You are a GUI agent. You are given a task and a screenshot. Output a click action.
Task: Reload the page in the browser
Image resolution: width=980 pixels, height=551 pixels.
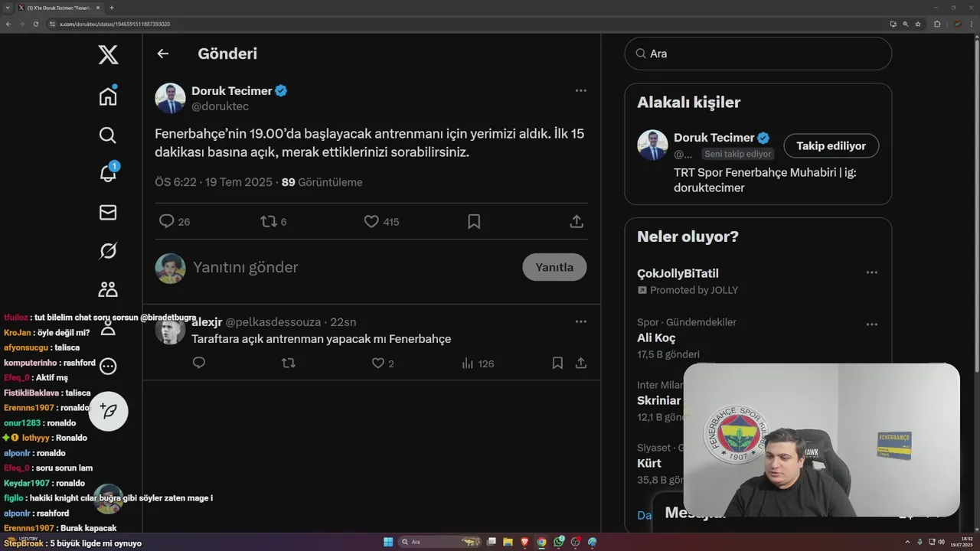pos(35,24)
